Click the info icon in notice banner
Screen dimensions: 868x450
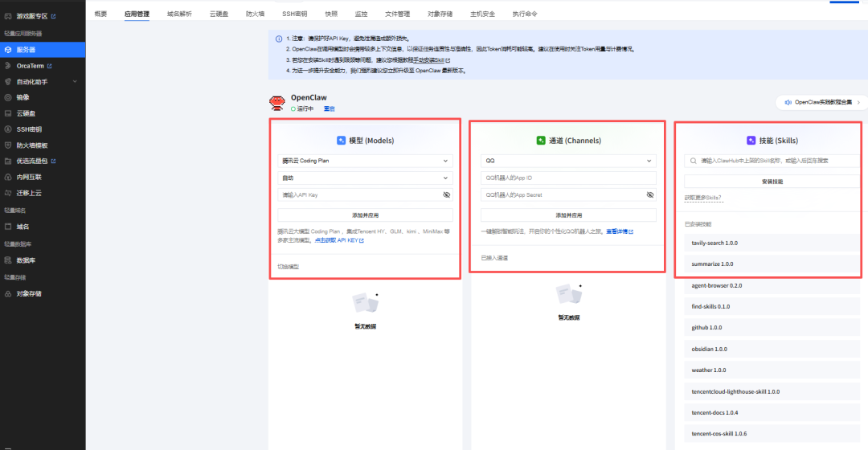279,39
